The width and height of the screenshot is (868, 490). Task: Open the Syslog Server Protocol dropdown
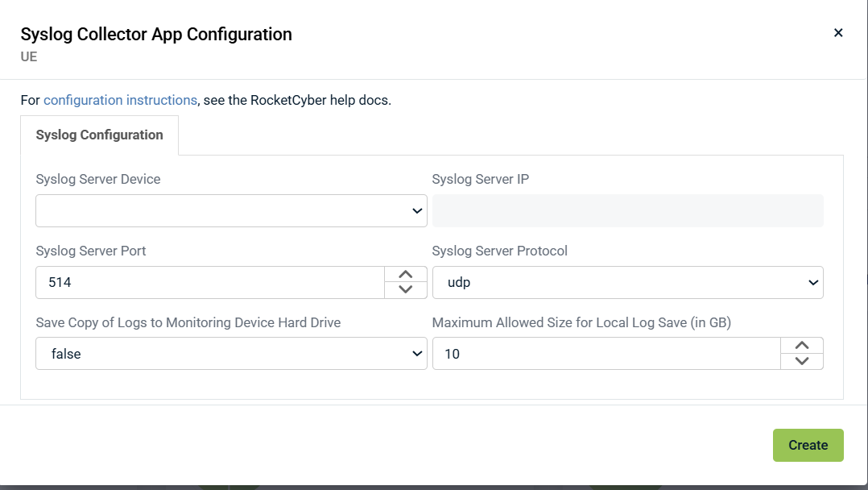tap(627, 283)
